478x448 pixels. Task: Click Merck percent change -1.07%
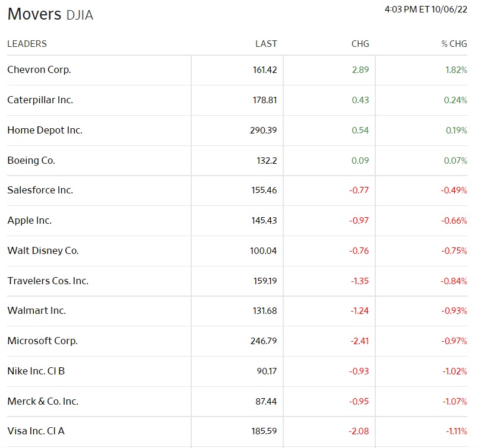pos(455,401)
